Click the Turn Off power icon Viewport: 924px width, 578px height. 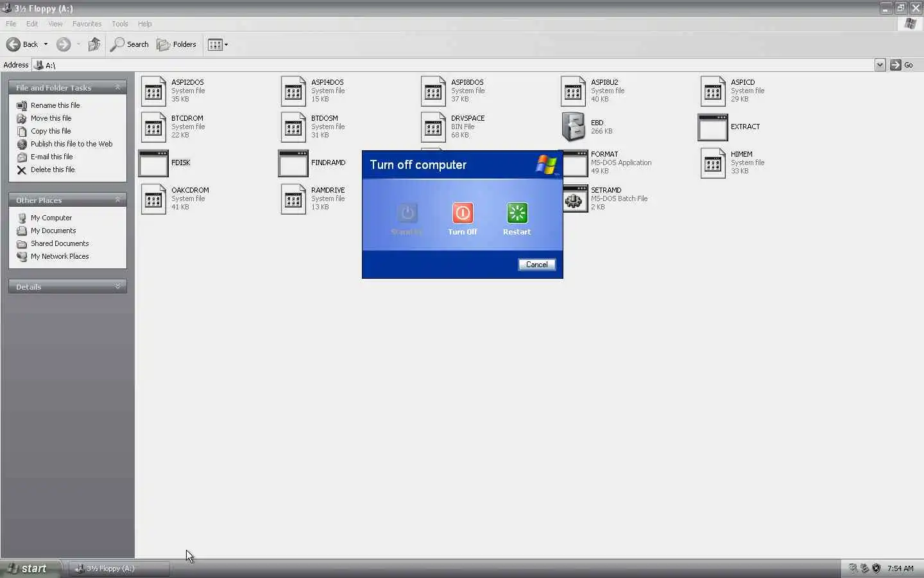[463, 213]
